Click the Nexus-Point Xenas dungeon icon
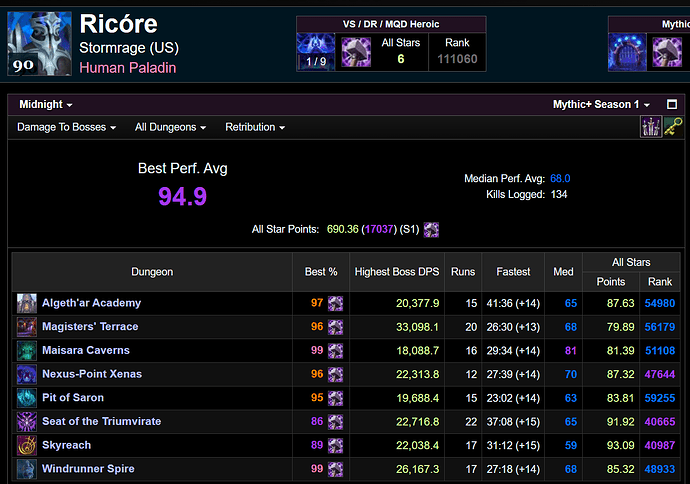The width and height of the screenshot is (690, 484). pyautogui.click(x=27, y=374)
